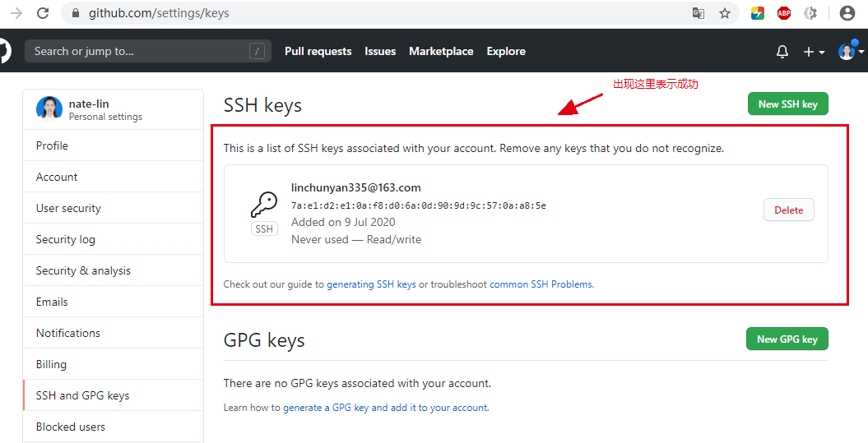Go to Marketplace in top navigation
Viewport: 868px width, 443px height.
click(x=441, y=51)
